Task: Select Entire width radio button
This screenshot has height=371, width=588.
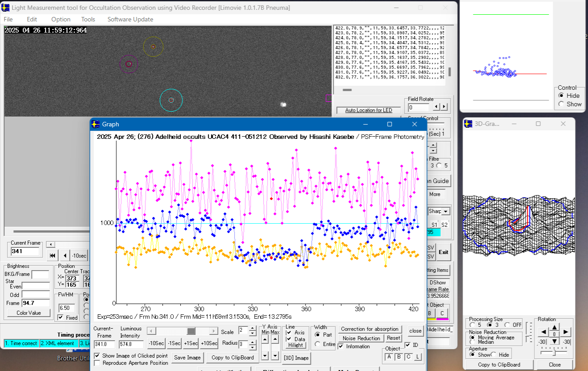Action: coord(317,344)
